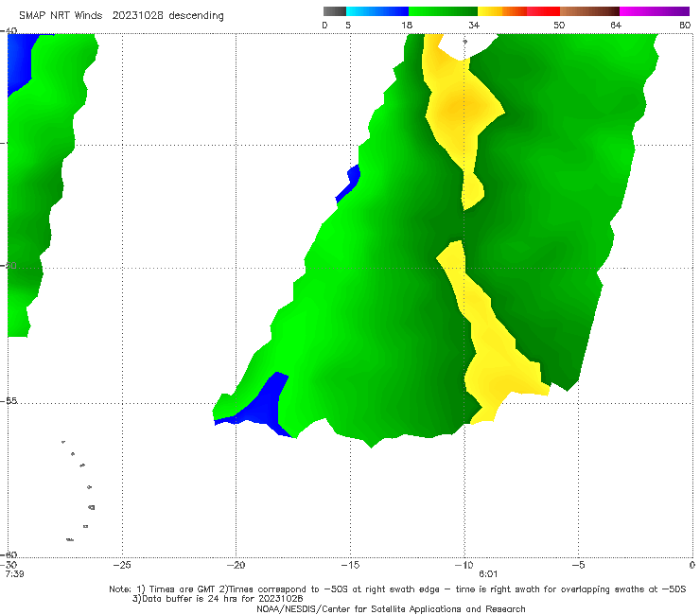Click the longitude axis label '-30'
Screen dimensions: 700x615
(x=9, y=565)
